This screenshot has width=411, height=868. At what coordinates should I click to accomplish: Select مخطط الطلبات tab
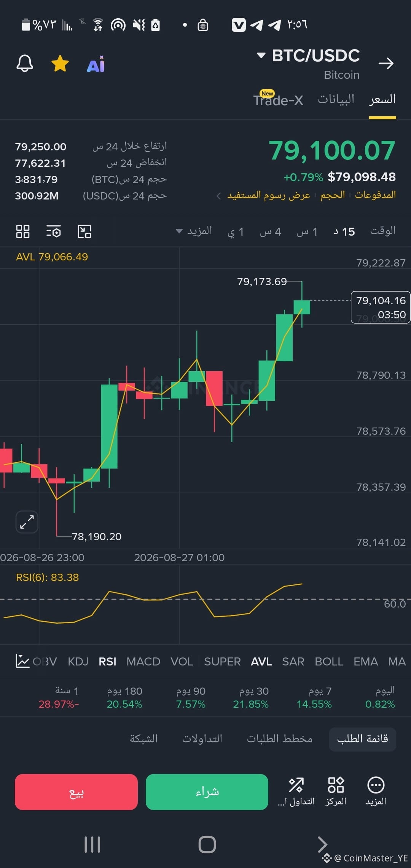point(280,739)
